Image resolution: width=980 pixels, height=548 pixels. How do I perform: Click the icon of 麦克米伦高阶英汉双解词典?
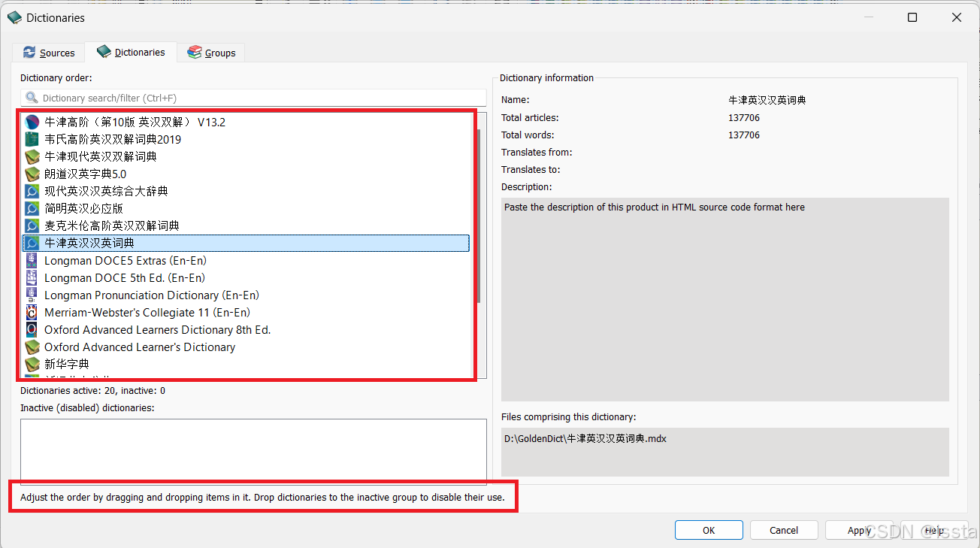[x=32, y=226]
